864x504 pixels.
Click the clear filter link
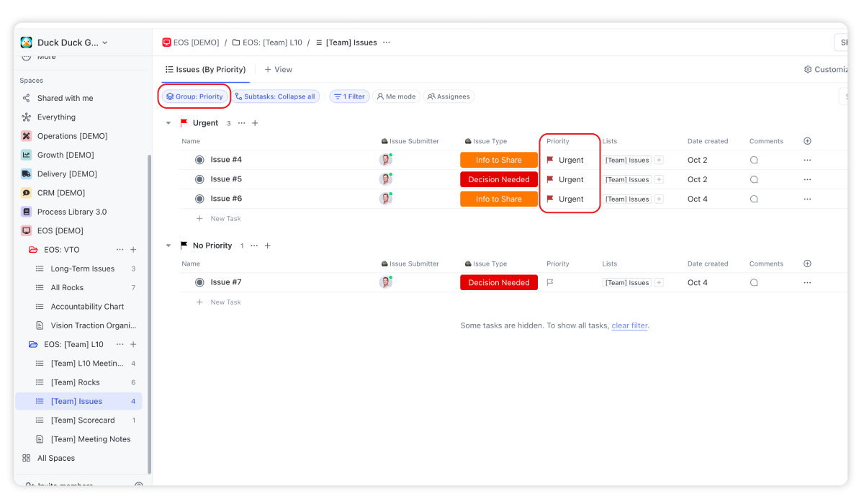coord(629,325)
